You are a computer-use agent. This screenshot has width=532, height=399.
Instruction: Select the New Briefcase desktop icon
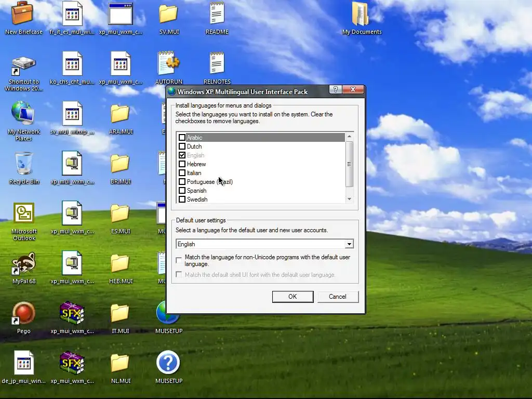pyautogui.click(x=23, y=14)
